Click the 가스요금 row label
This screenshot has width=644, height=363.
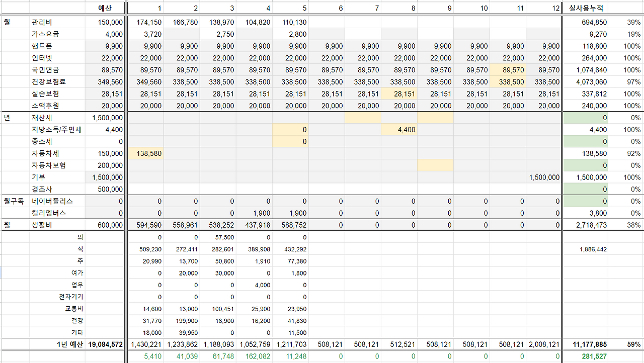tap(45, 34)
